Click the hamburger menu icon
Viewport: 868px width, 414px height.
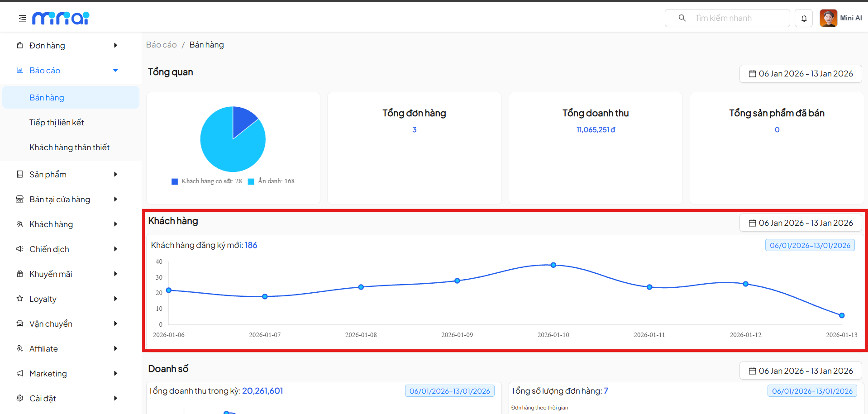click(22, 19)
